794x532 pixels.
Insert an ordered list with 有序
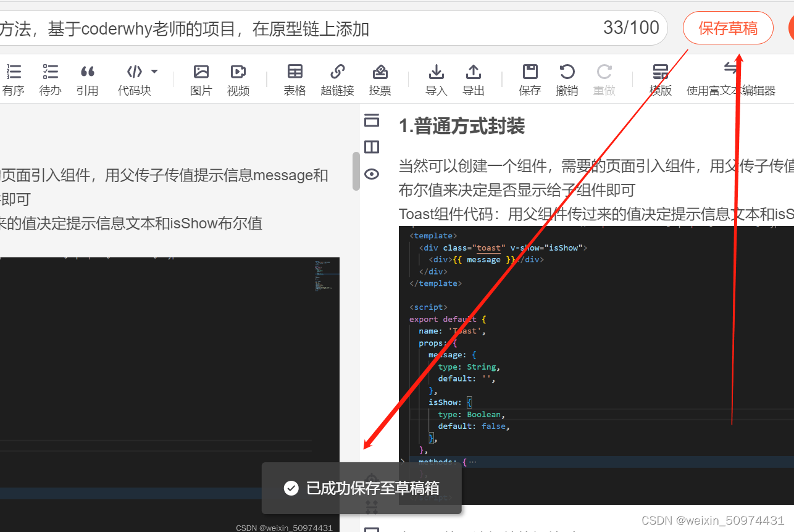tap(13, 80)
